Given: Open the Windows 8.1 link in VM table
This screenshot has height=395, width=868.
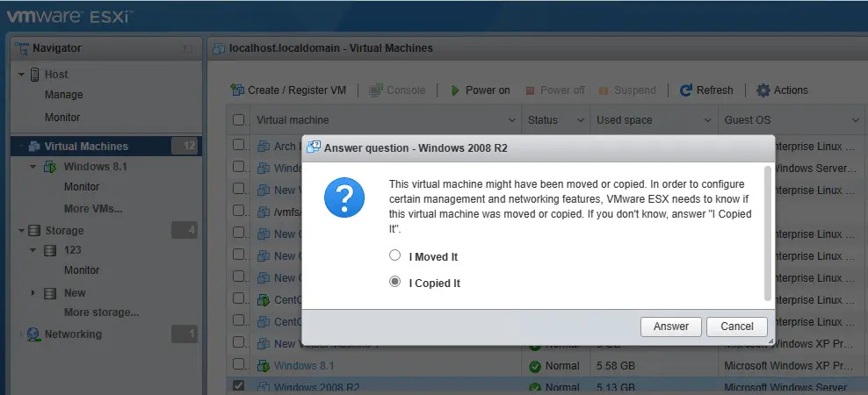Looking at the screenshot, I should (304, 366).
